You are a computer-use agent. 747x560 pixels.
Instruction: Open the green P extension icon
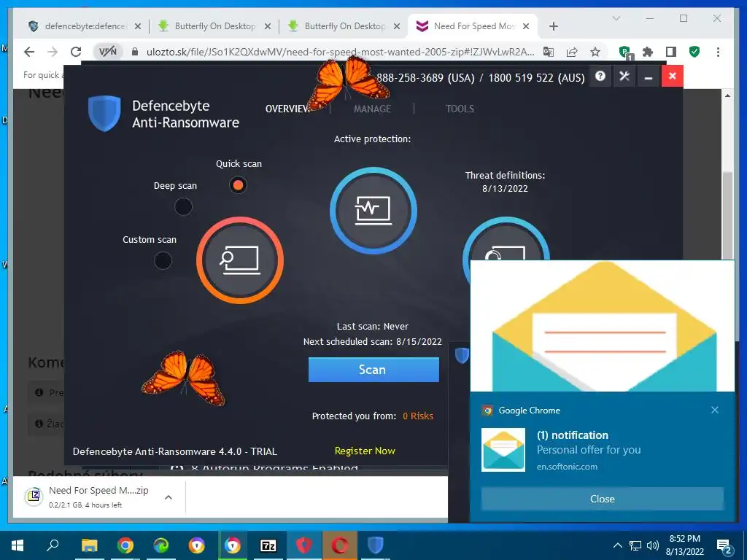point(624,52)
